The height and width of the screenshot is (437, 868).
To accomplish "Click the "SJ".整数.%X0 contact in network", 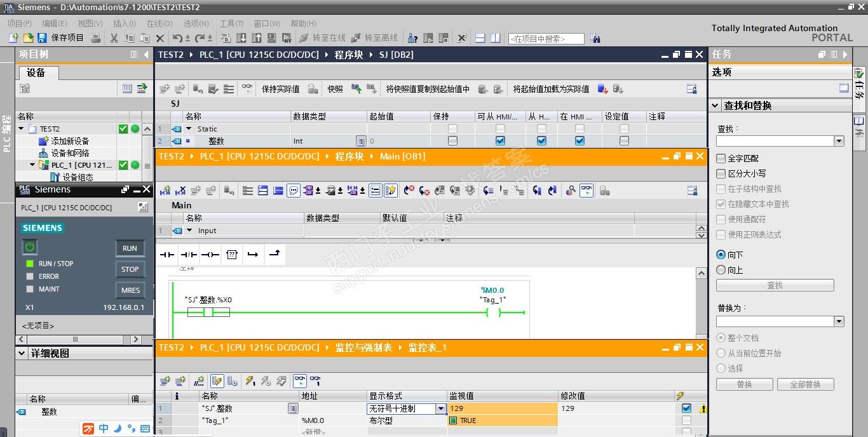I will point(208,312).
